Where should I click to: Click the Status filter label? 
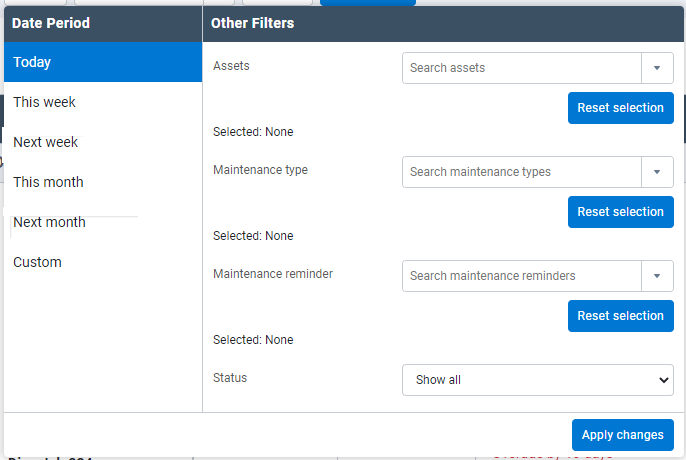[230, 378]
